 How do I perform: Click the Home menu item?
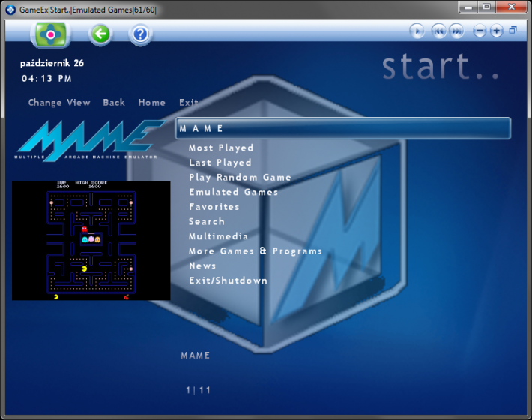(x=151, y=102)
